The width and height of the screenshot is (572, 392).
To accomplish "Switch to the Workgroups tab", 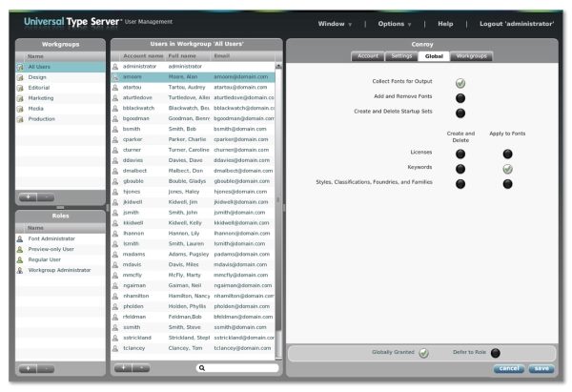I will [x=470, y=57].
